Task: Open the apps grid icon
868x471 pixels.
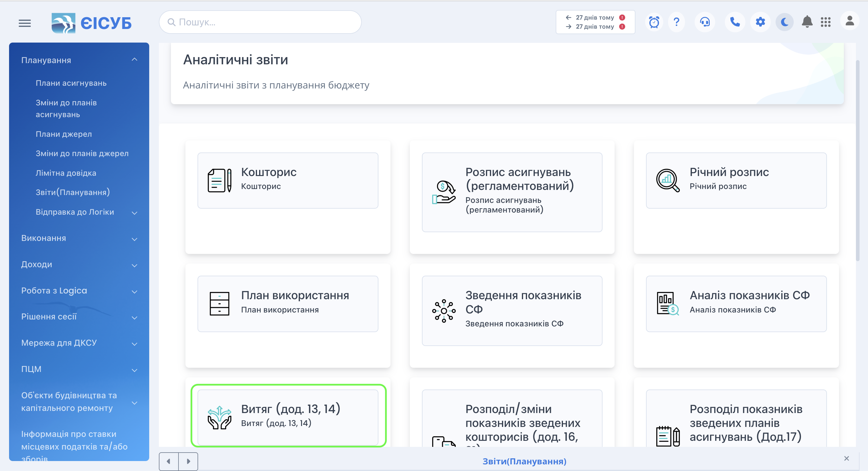Action: [x=825, y=22]
